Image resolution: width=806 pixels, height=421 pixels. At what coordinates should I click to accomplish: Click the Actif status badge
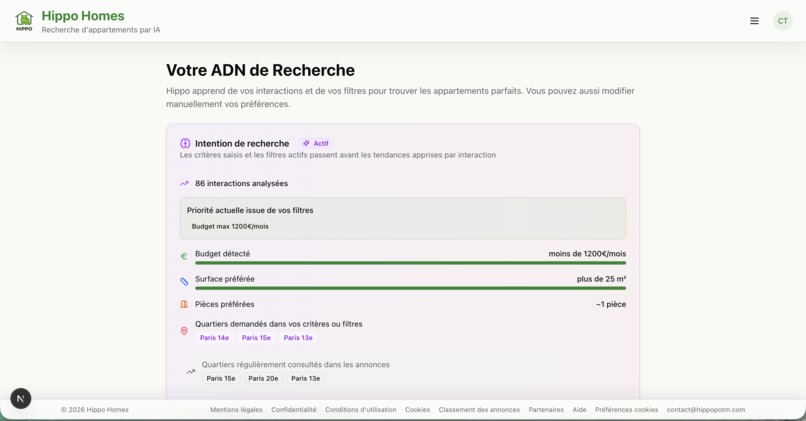click(x=316, y=143)
